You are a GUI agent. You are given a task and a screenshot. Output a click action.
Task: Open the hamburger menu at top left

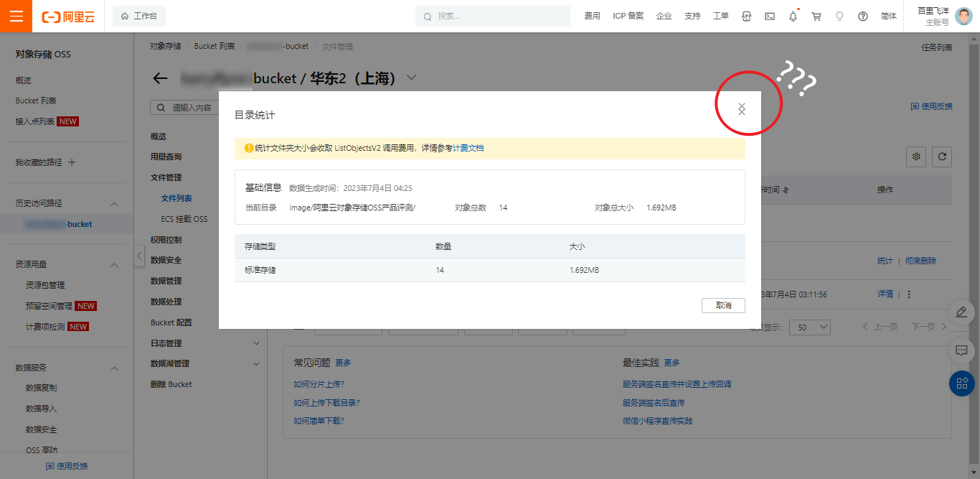16,16
